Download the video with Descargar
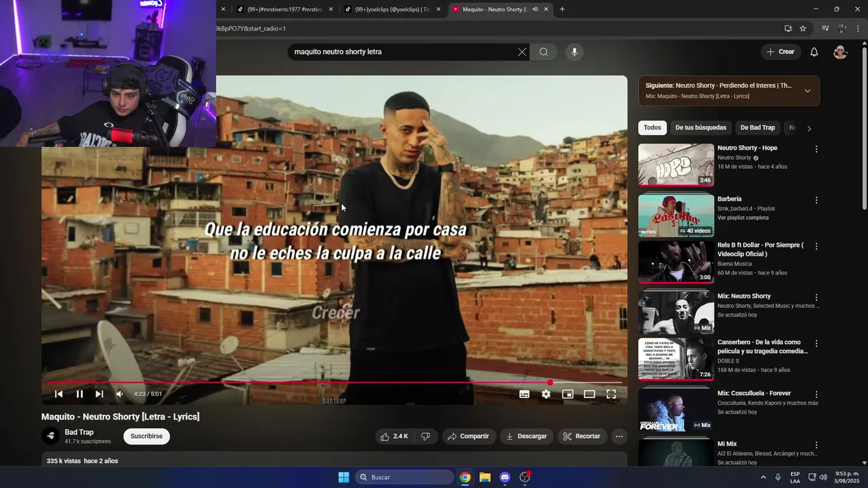This screenshot has height=488, width=868. 526,436
